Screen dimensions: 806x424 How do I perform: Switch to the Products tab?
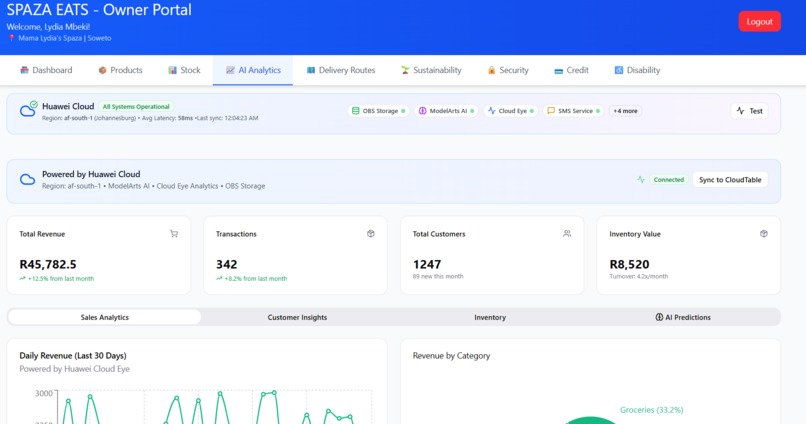pos(120,70)
